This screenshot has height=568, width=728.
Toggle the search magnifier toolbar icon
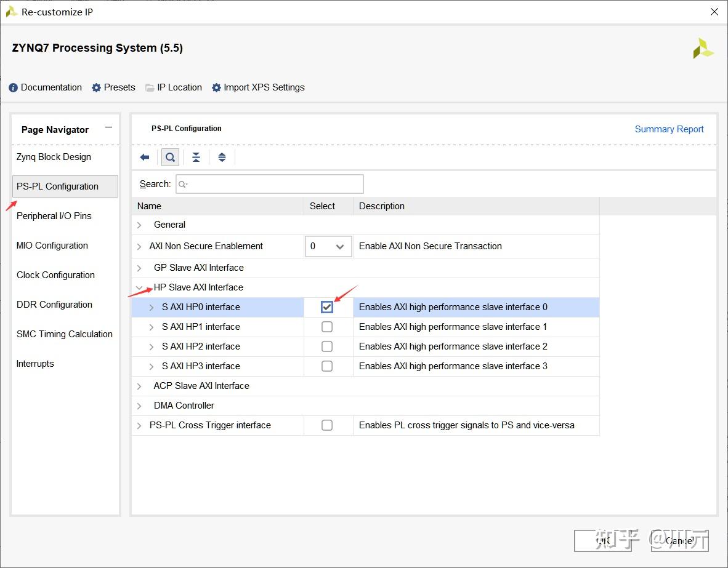171,158
